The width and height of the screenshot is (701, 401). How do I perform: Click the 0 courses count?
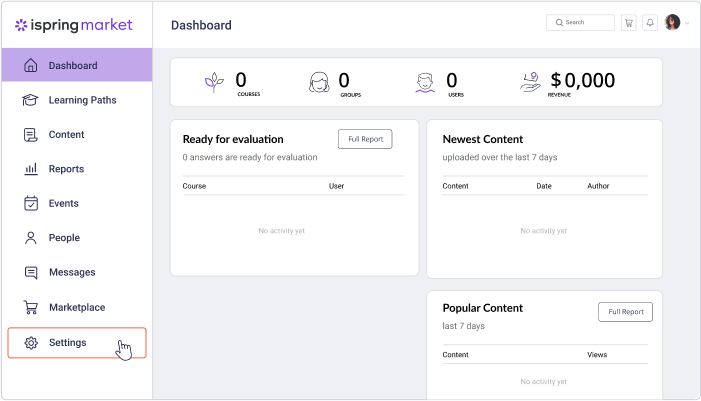[x=241, y=80]
